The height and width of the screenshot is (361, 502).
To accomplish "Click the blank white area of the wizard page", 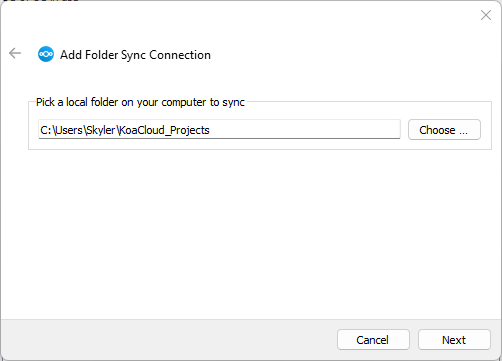I will [x=251, y=233].
